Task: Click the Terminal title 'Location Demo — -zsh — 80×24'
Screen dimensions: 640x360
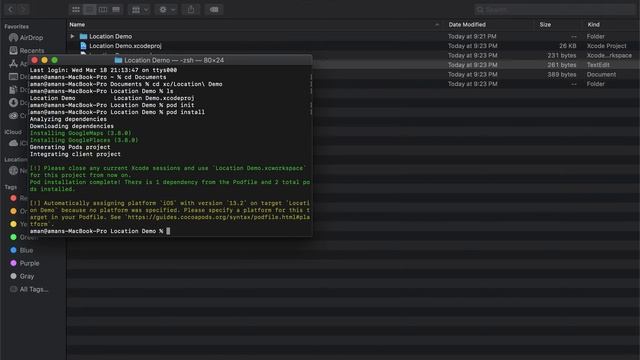Action: coord(174,60)
